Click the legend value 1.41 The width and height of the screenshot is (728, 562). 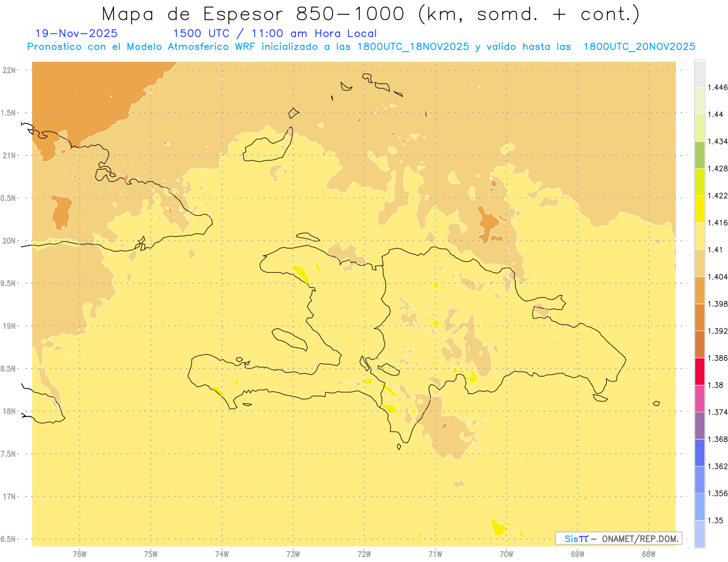pyautogui.click(x=716, y=249)
